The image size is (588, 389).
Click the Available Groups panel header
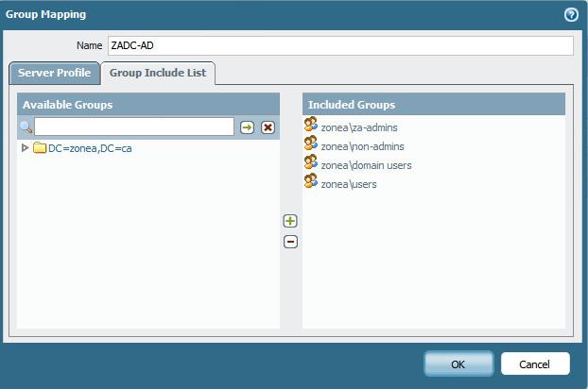(x=148, y=105)
